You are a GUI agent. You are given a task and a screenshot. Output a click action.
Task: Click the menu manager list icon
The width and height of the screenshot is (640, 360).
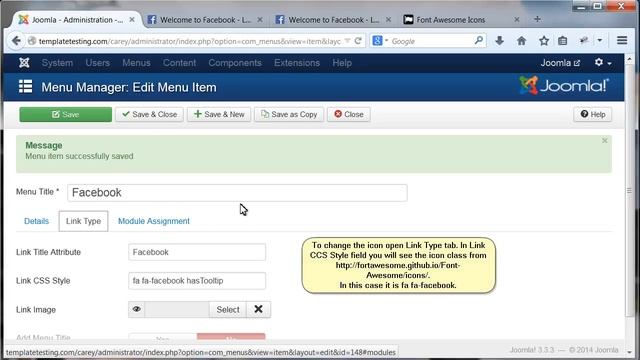click(25, 87)
